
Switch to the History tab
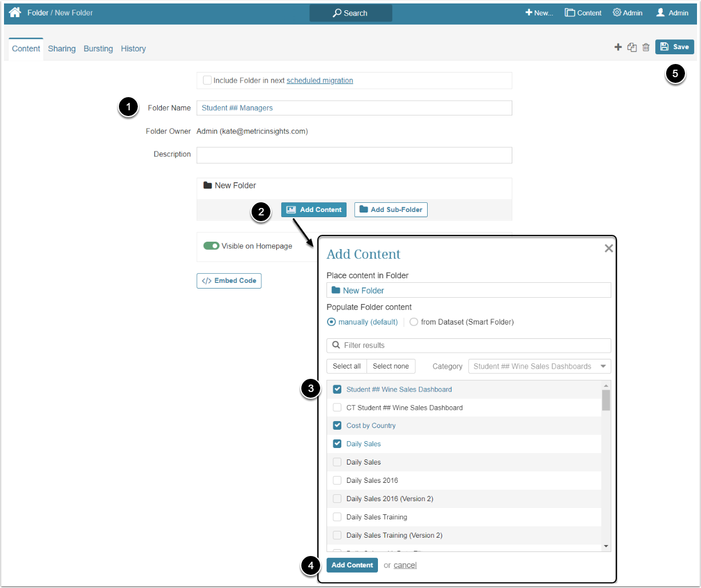(x=133, y=49)
